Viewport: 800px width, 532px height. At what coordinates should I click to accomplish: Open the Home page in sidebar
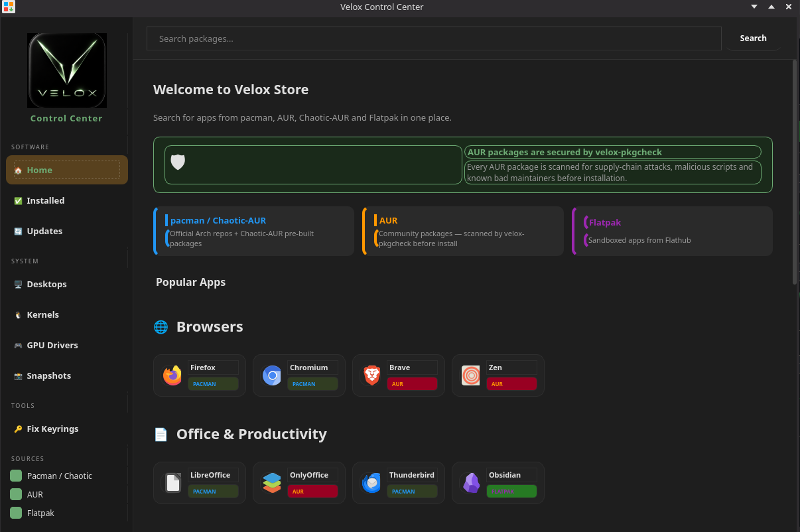67,170
